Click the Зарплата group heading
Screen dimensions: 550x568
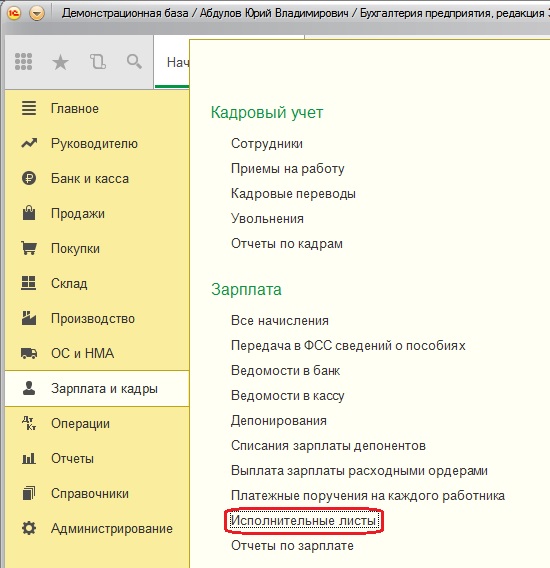coord(246,289)
